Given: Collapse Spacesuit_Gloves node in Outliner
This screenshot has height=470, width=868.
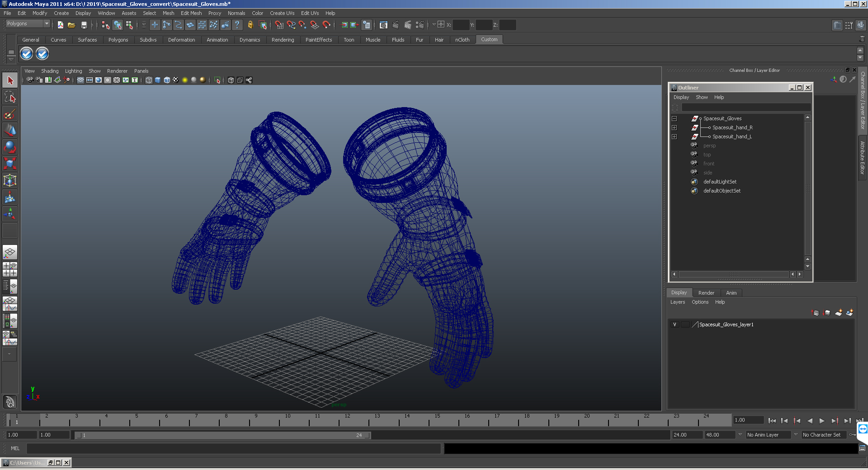Looking at the screenshot, I should [x=674, y=118].
